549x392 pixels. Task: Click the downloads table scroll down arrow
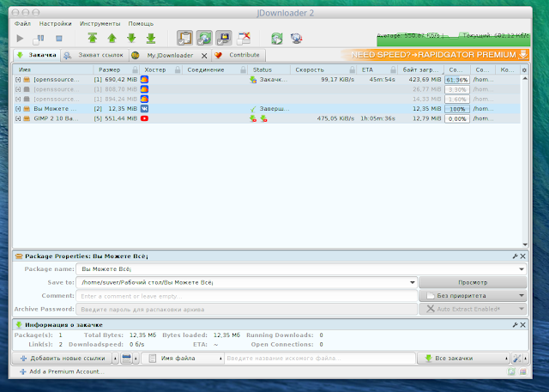tap(525, 244)
